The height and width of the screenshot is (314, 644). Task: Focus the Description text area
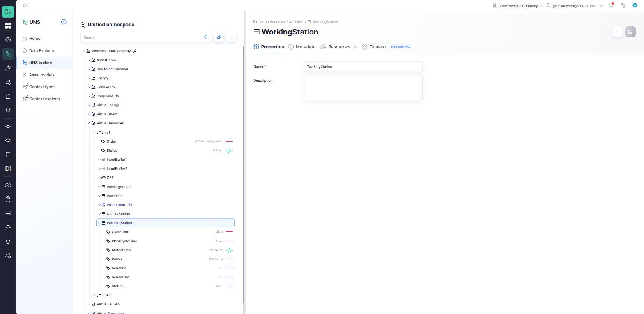pos(363,87)
